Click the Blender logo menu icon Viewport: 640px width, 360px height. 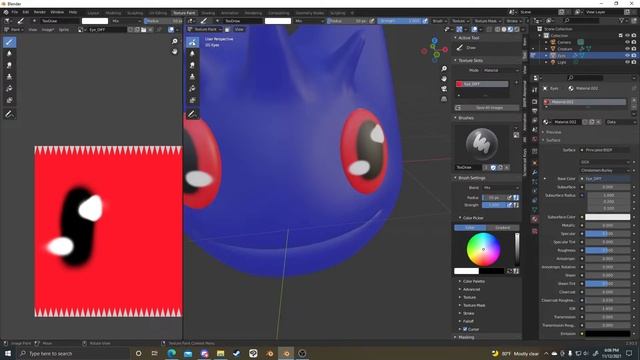pos(6,12)
